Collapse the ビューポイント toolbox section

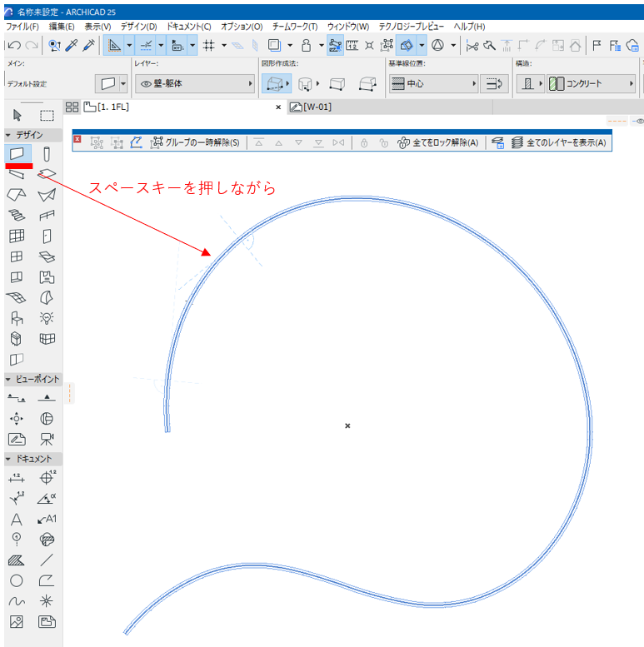[x=7, y=379]
